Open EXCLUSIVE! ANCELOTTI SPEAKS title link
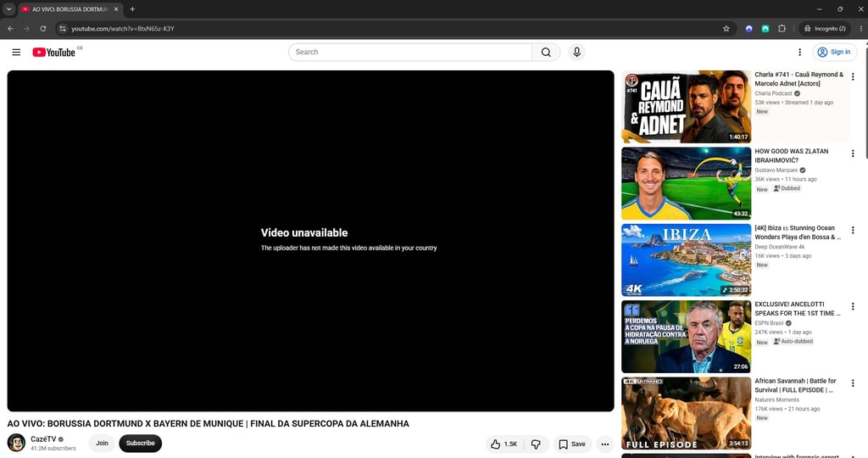The width and height of the screenshot is (868, 458). coord(798,309)
